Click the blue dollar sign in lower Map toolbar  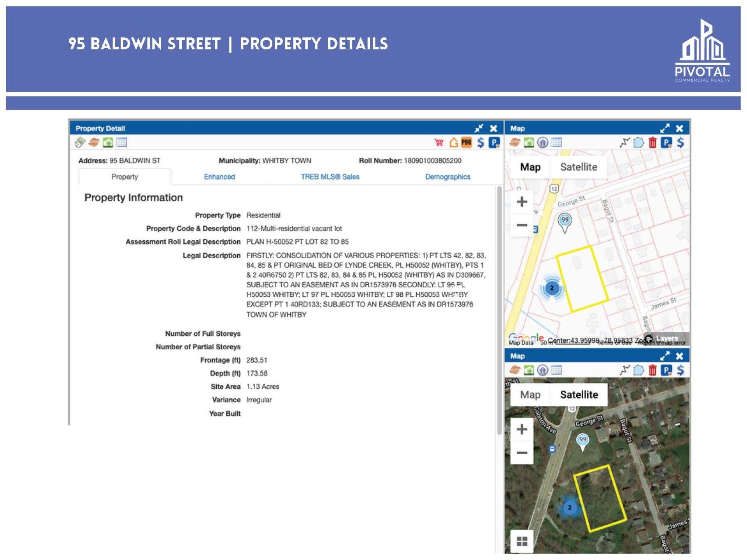tap(680, 370)
